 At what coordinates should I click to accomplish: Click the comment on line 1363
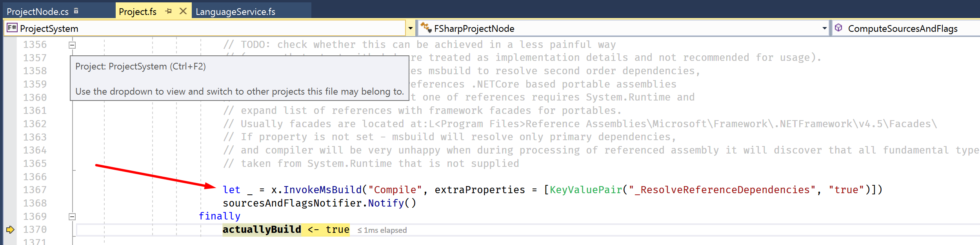(449, 137)
